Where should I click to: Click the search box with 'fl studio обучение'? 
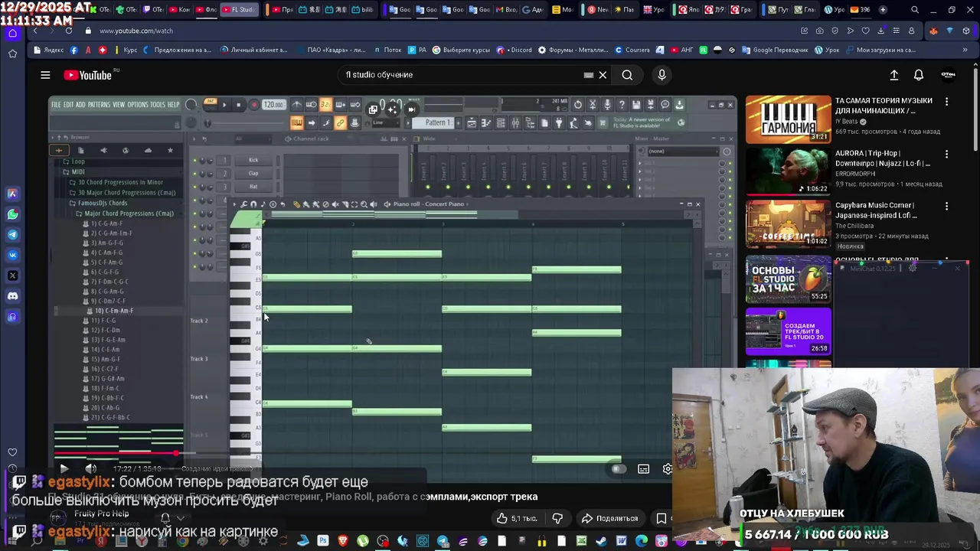pyautogui.click(x=459, y=75)
